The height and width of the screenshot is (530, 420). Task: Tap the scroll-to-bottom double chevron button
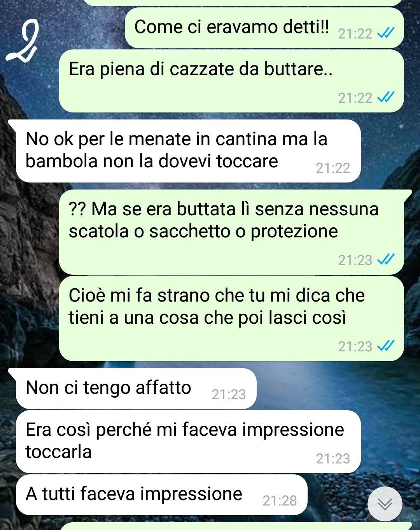pos(385,504)
